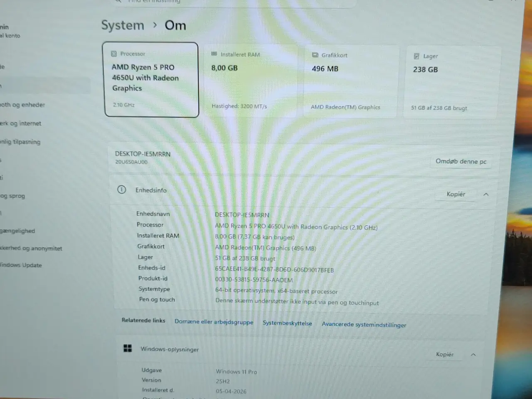532x399 pixels.
Task: Click Enheds-id value 65CAEE41-B49E
Action: pos(274,270)
